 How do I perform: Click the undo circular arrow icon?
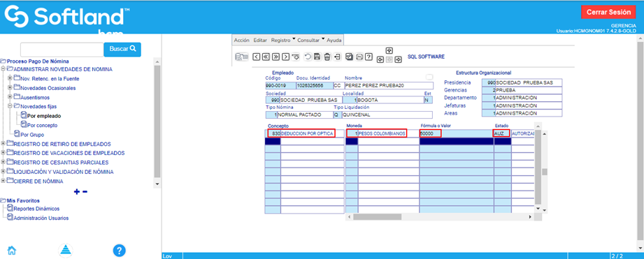pos(308,57)
